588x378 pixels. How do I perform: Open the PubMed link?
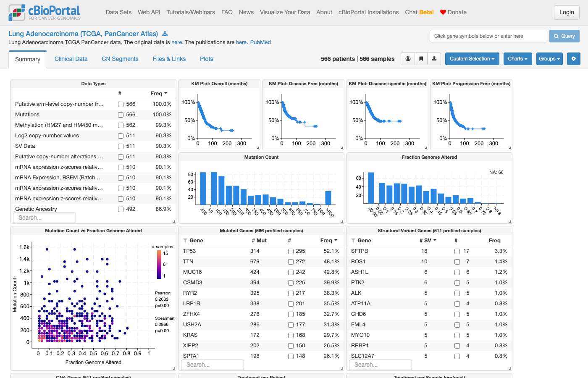[x=260, y=42]
